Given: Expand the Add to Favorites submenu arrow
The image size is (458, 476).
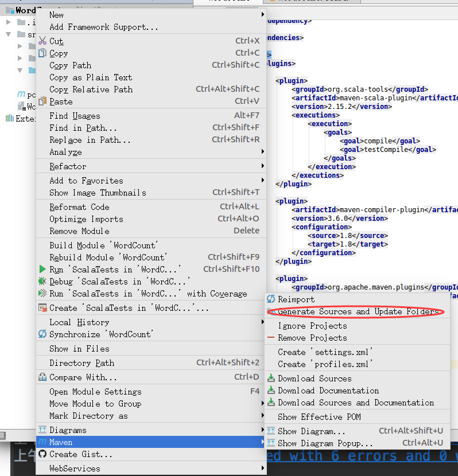Looking at the screenshot, I should tap(263, 180).
